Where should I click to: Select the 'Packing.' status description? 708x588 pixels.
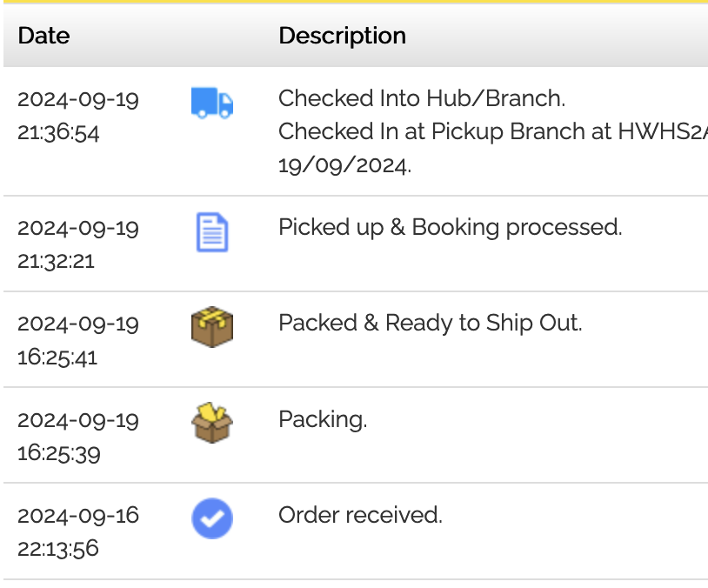pos(323,419)
